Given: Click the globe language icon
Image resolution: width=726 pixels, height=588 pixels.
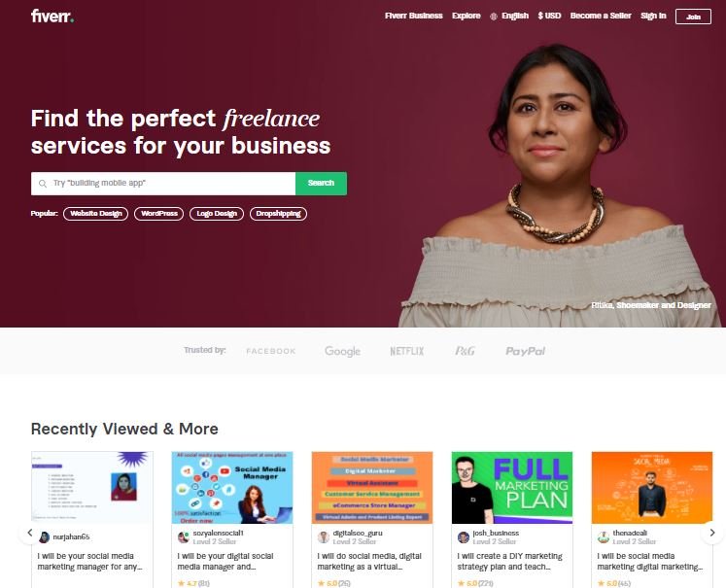Looking at the screenshot, I should pyautogui.click(x=494, y=17).
